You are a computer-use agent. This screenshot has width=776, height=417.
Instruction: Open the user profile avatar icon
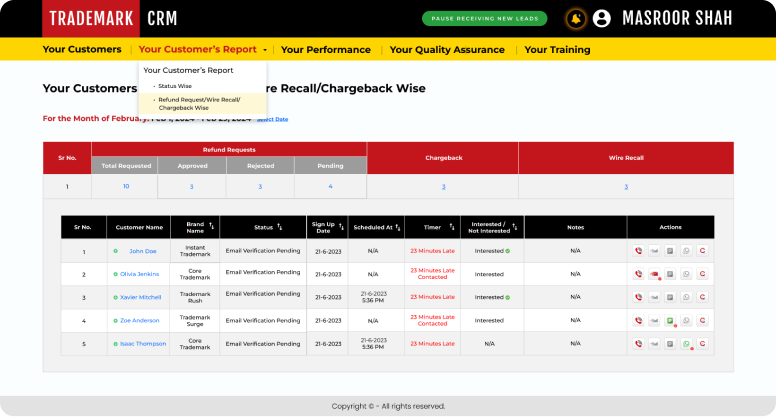click(601, 18)
